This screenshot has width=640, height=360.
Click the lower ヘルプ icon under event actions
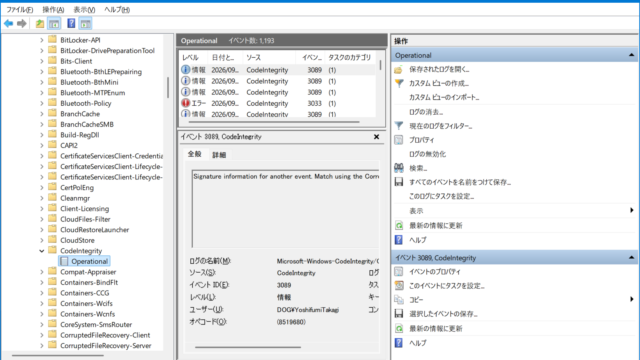tap(399, 343)
